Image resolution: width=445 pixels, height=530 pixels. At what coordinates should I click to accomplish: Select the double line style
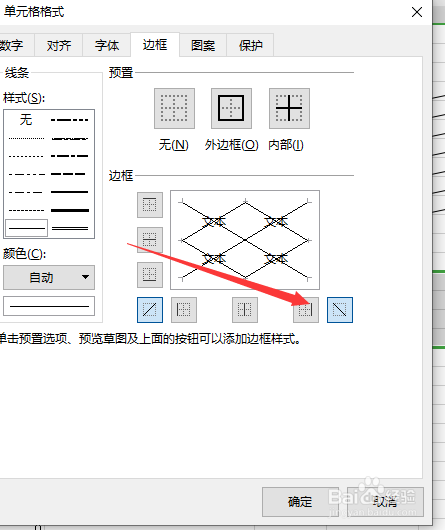coord(70,228)
